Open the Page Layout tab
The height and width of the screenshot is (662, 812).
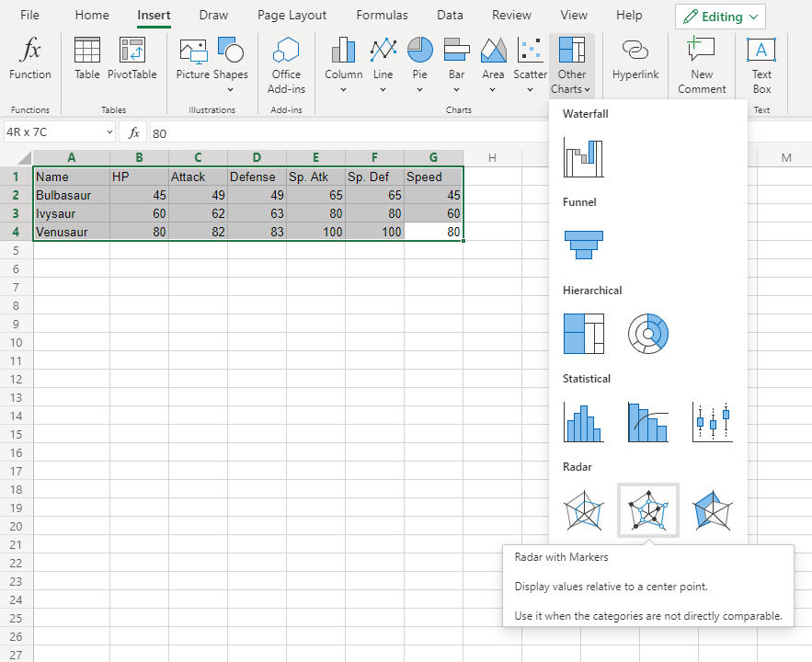(292, 16)
